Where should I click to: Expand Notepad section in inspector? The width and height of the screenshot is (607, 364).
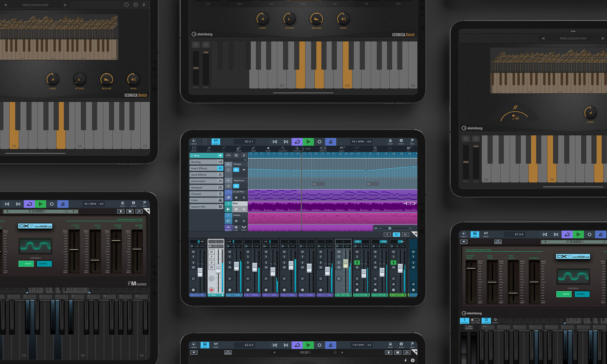pyautogui.click(x=206, y=188)
